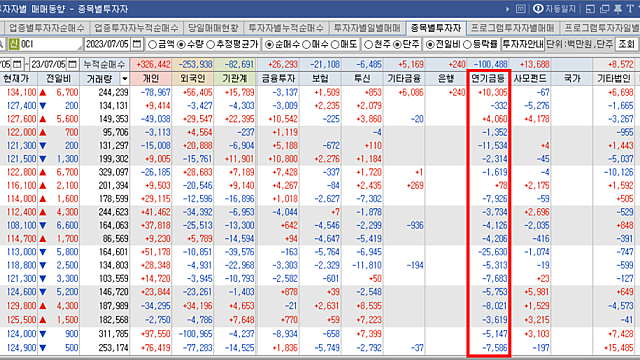Open the calendar picker beside 2023/07/05

[x=137, y=44]
